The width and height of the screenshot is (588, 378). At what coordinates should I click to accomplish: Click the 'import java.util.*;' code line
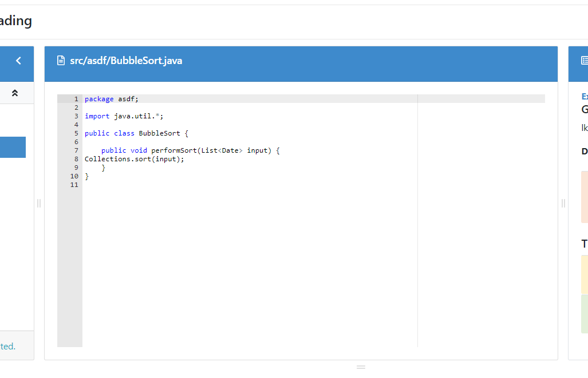point(124,116)
